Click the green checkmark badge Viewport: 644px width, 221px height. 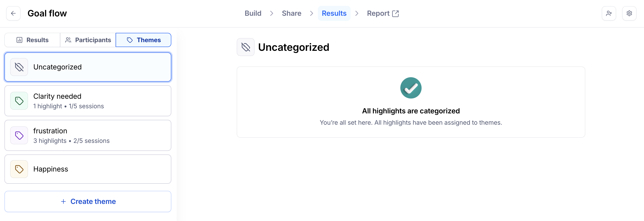coord(411,88)
